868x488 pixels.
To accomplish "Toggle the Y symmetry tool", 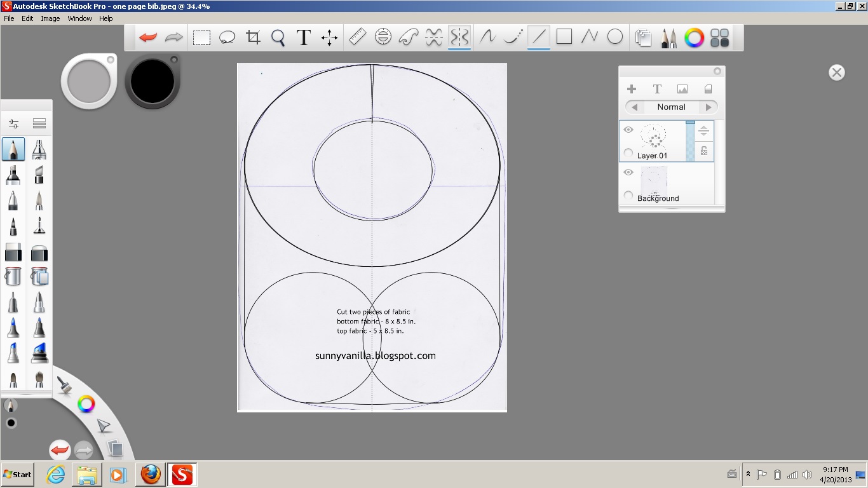I will [459, 37].
